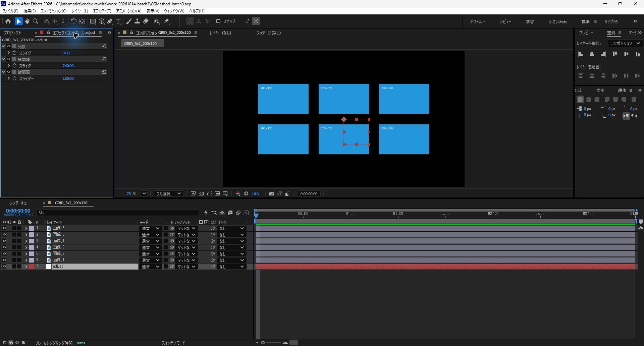Select the 学習 workspace
The image size is (644, 346).
click(x=530, y=21)
